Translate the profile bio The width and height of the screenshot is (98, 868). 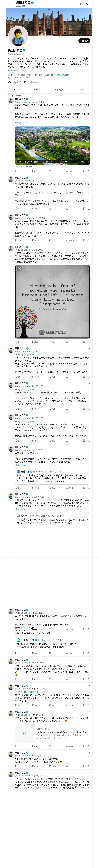click(x=14, y=70)
